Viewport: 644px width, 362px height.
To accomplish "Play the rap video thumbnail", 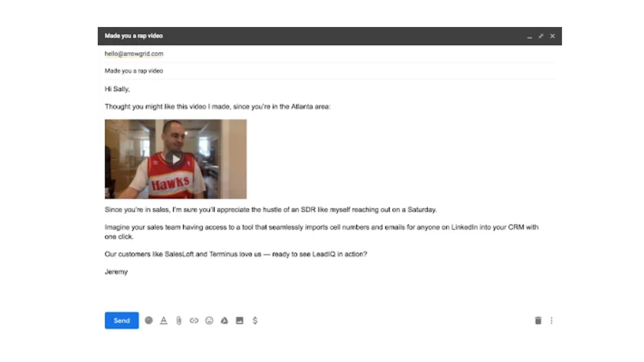I will pyautogui.click(x=176, y=159).
